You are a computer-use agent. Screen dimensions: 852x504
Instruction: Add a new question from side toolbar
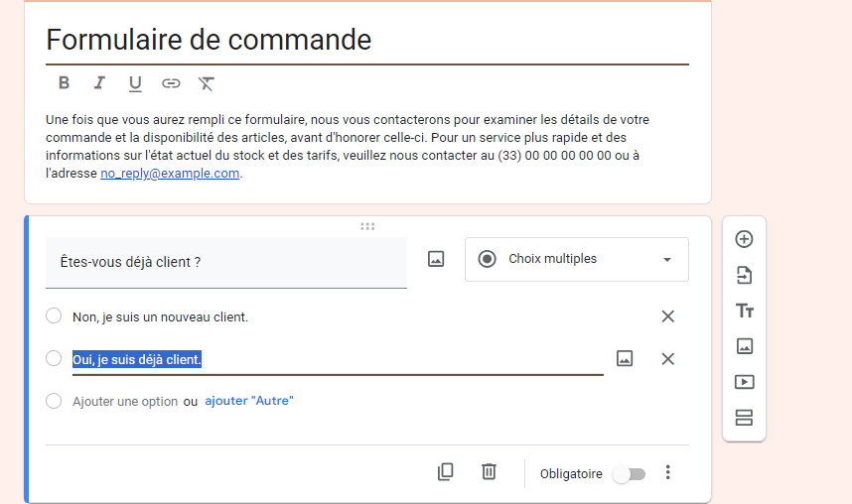pos(744,239)
